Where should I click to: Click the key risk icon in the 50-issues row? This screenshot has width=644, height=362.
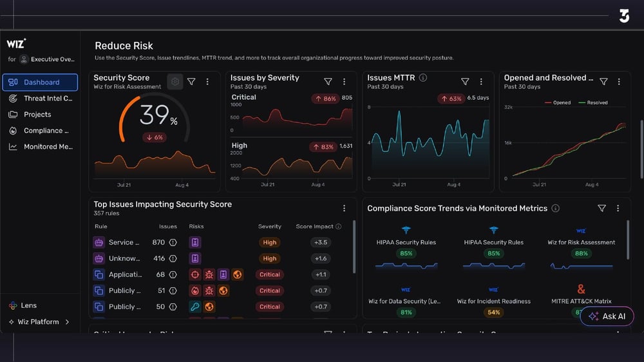pyautogui.click(x=195, y=307)
